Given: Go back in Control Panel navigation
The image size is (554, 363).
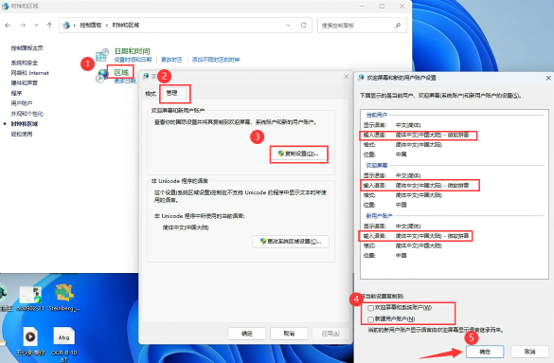Looking at the screenshot, I should [8, 25].
